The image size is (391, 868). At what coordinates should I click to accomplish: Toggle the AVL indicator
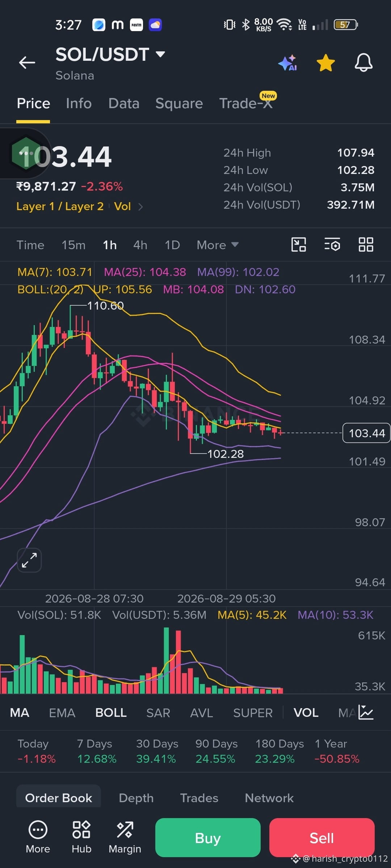[202, 713]
